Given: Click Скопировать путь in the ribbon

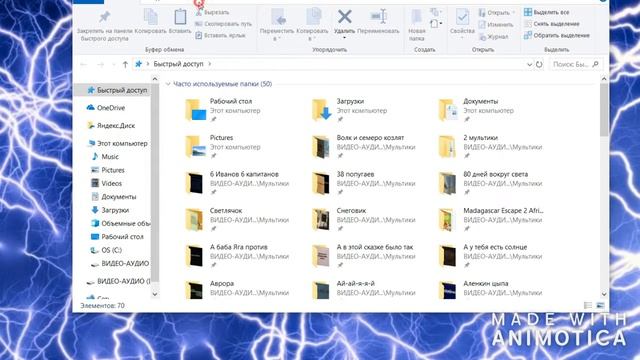Looking at the screenshot, I should click(x=223, y=24).
